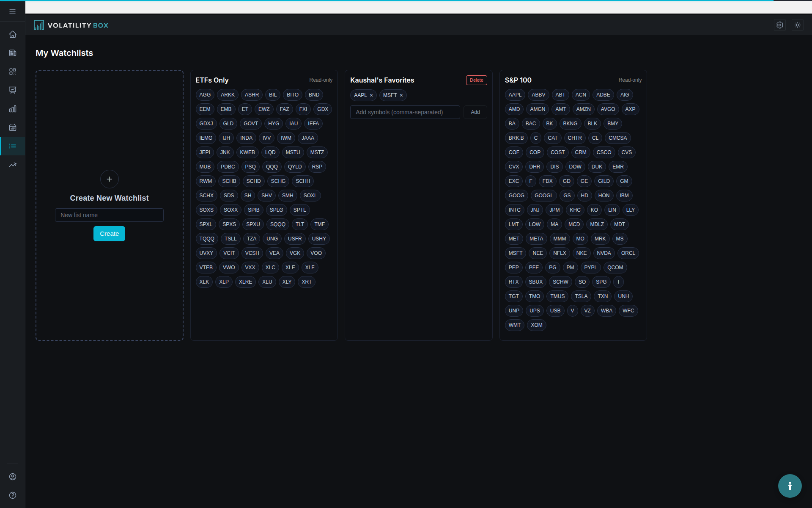Select the MSFT chip in S&P 100

[516, 253]
